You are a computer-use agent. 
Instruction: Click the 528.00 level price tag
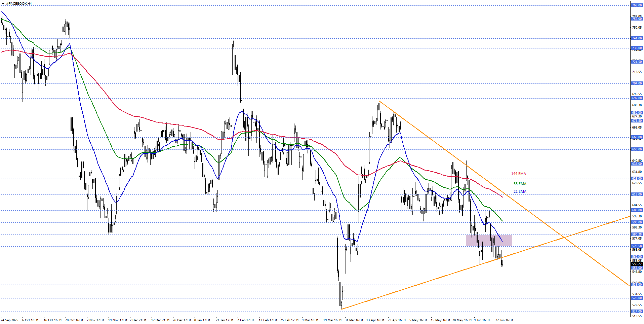[637, 298]
